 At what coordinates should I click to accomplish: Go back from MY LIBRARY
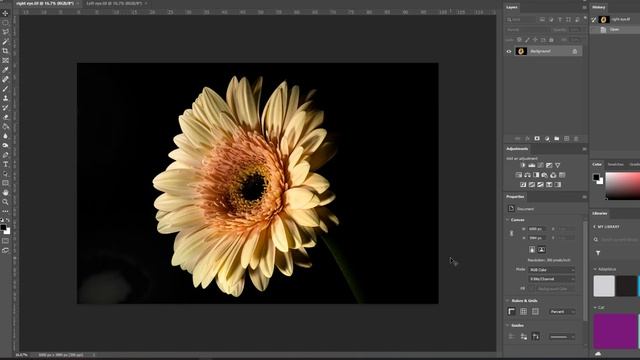tap(594, 227)
